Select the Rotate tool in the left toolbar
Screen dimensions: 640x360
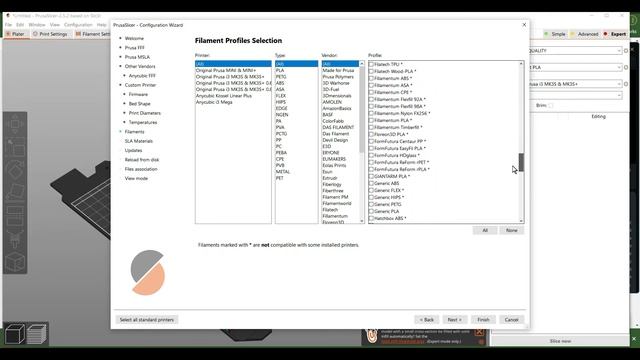point(15,169)
